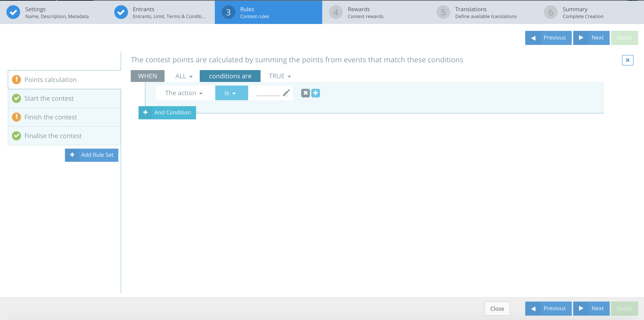Go to the Translations wizard step
This screenshot has width=644, height=320.
pyautogui.click(x=483, y=12)
